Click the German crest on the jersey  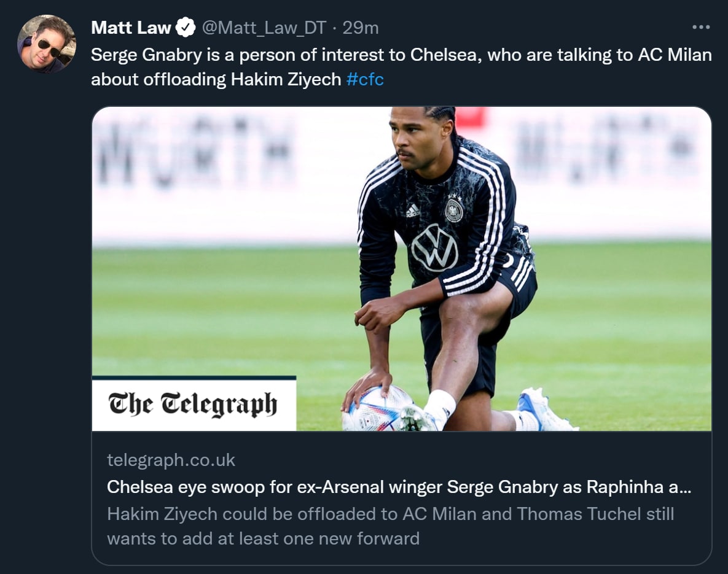pos(453,209)
